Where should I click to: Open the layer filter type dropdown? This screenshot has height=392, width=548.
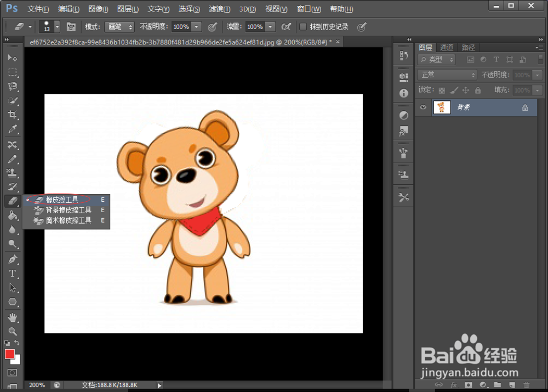click(437, 59)
